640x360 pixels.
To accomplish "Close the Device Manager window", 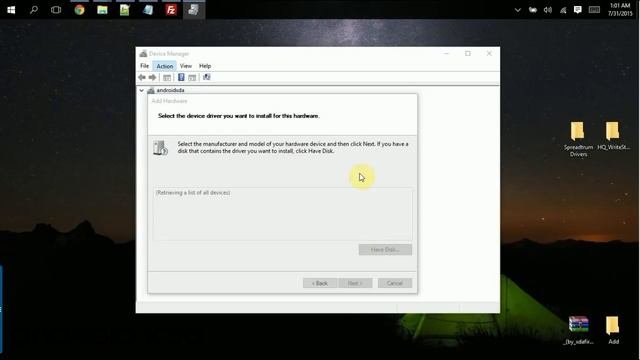I will tap(489, 53).
